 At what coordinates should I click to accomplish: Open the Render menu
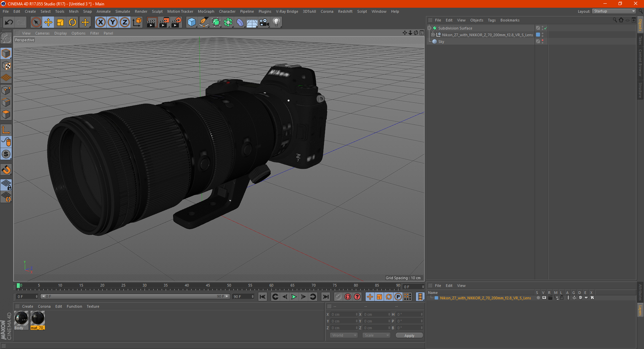(141, 11)
